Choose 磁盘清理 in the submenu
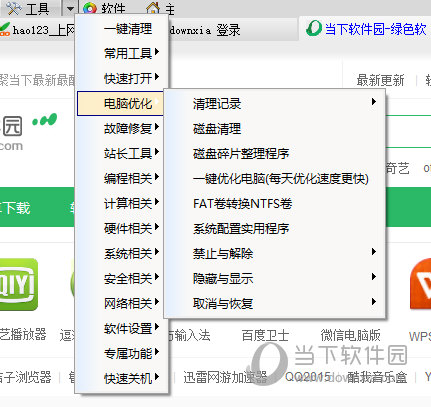Screen dimensions: 431x407 click(275, 129)
